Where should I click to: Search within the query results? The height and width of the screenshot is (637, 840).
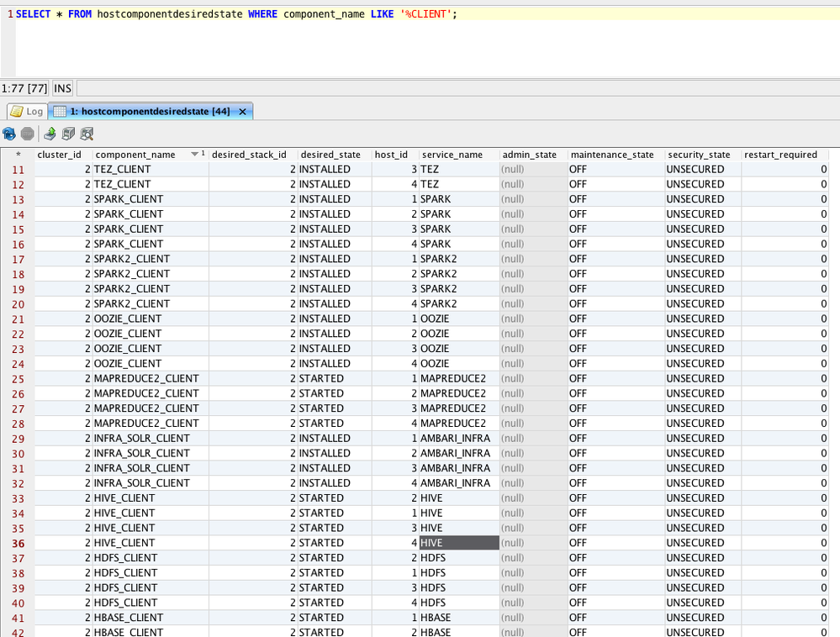[x=84, y=133]
